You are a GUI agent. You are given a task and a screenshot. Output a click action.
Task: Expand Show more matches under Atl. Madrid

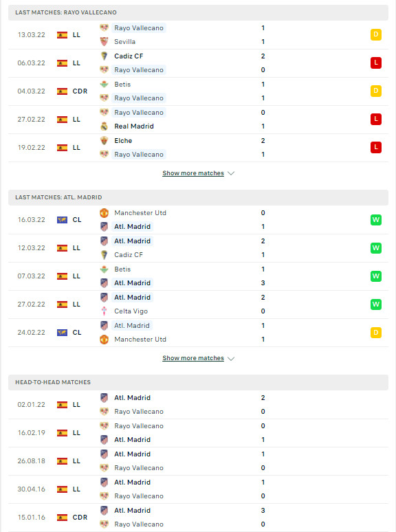pyautogui.click(x=193, y=358)
